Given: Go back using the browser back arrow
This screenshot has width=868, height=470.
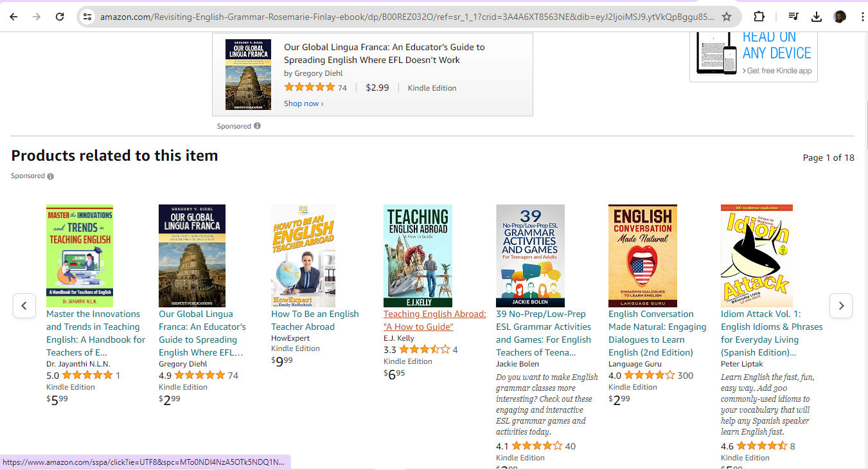Looking at the screenshot, I should [x=13, y=17].
